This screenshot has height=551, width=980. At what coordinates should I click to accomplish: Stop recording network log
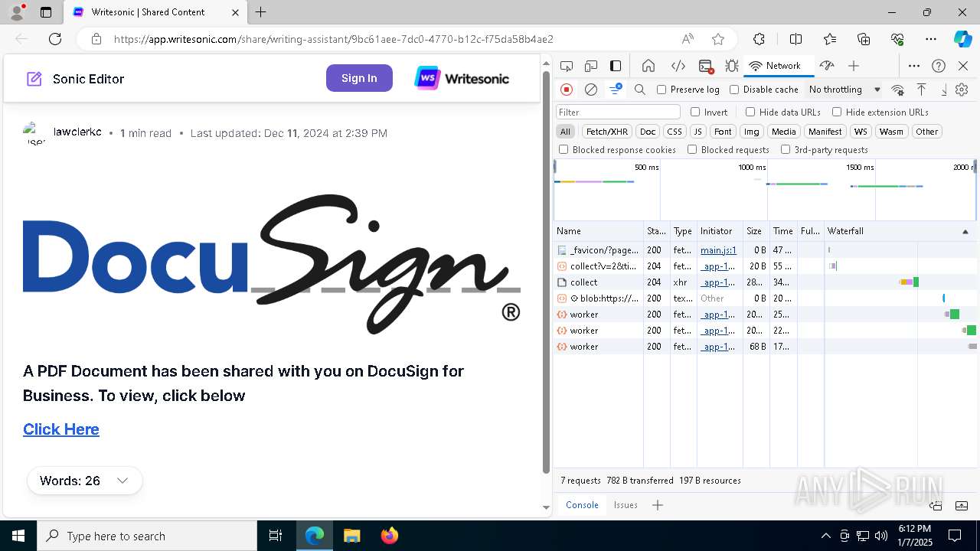(567, 90)
